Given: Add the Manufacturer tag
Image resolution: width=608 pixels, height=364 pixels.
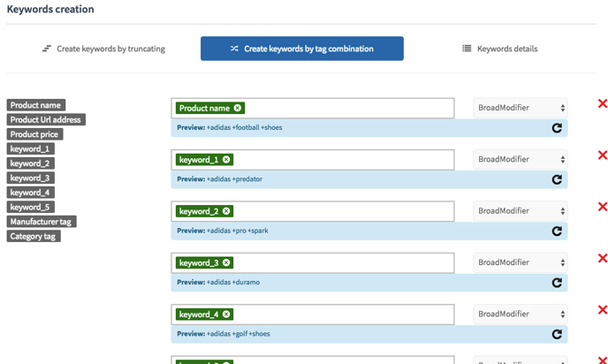Looking at the screenshot, I should pos(42,222).
